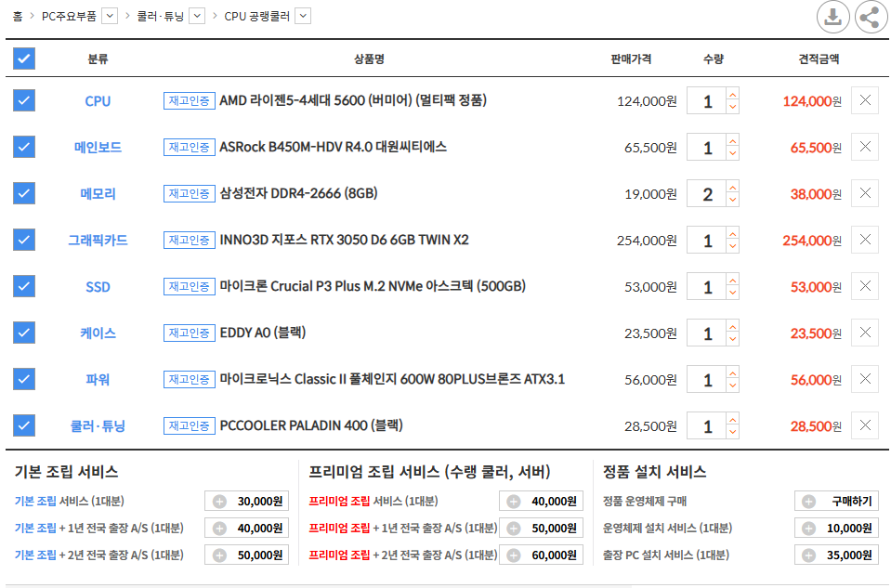Increase 그래픽카드 quantity with up arrow

tap(732, 234)
